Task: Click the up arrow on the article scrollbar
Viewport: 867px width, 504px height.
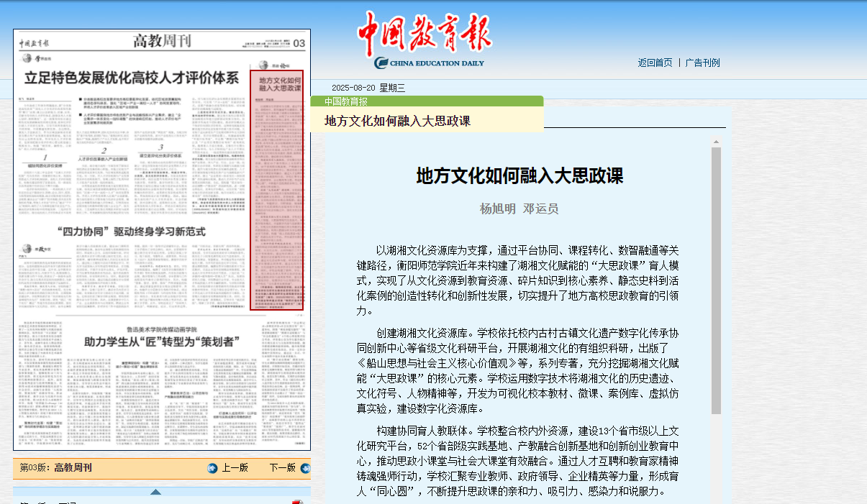Action: tap(716, 142)
